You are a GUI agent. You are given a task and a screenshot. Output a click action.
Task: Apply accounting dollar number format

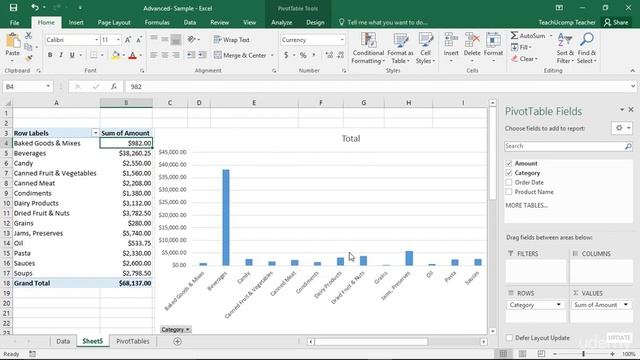(286, 55)
